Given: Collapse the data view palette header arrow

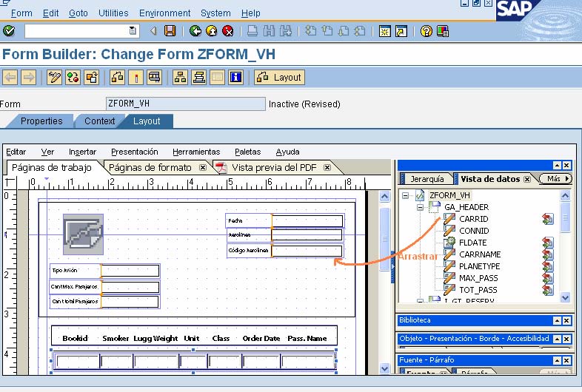Looking at the screenshot, I should coord(557,166).
